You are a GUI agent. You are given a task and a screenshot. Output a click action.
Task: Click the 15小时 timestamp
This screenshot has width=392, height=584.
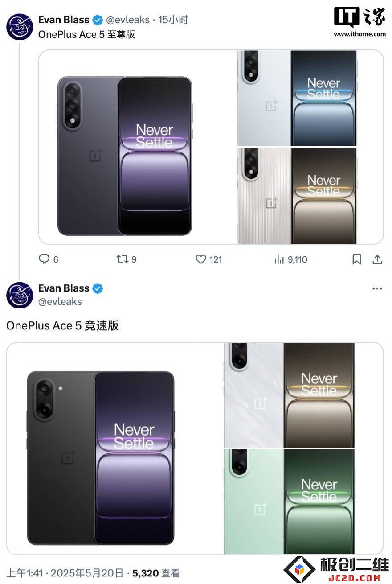pyautogui.click(x=173, y=20)
